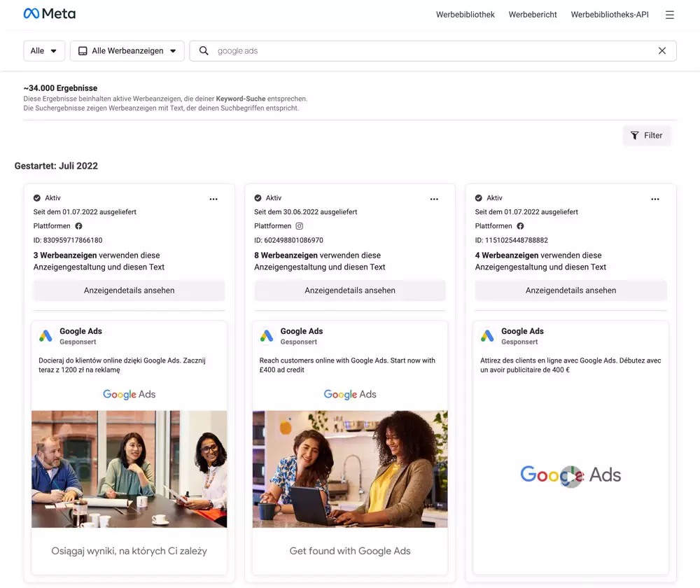Open the Werbebericht tab
The height and width of the screenshot is (588, 700).
[x=533, y=15]
